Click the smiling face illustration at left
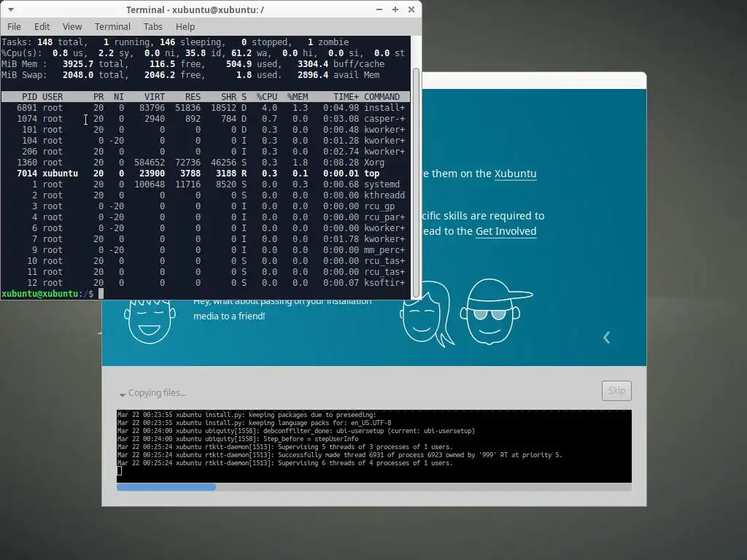Image resolution: width=747 pixels, height=560 pixels. [x=150, y=322]
